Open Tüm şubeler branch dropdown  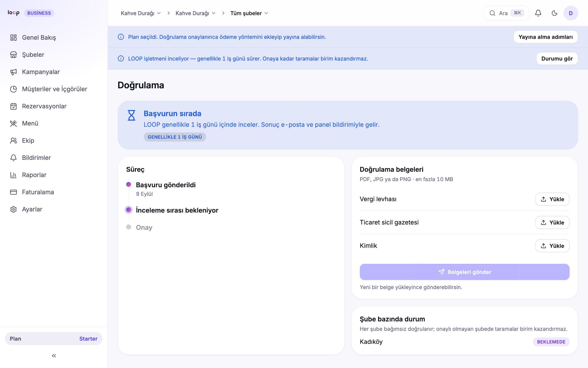[x=249, y=13]
